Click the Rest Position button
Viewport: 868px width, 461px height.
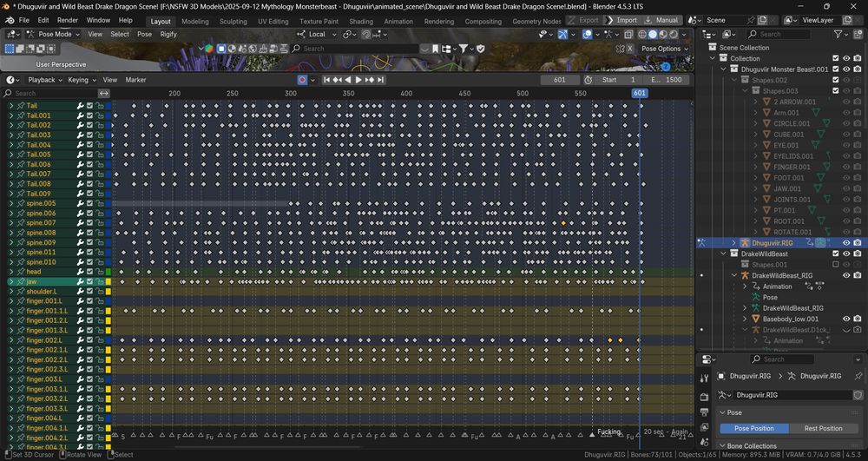823,428
